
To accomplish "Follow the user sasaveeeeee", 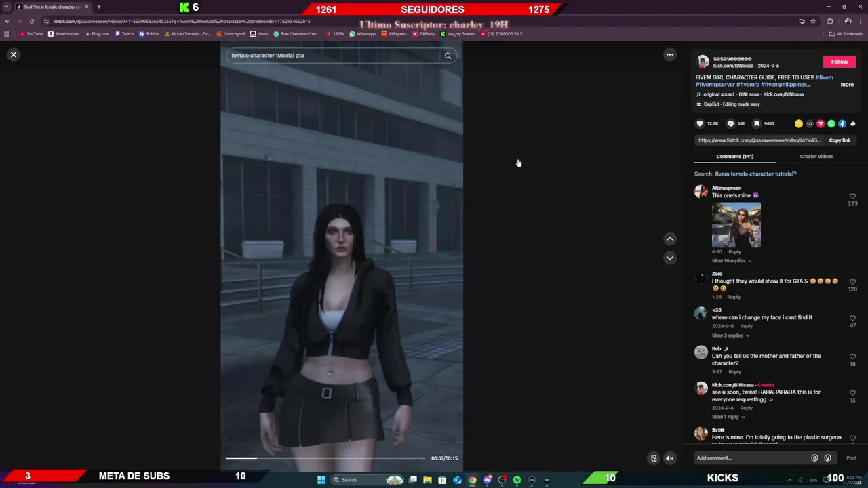I will point(840,62).
